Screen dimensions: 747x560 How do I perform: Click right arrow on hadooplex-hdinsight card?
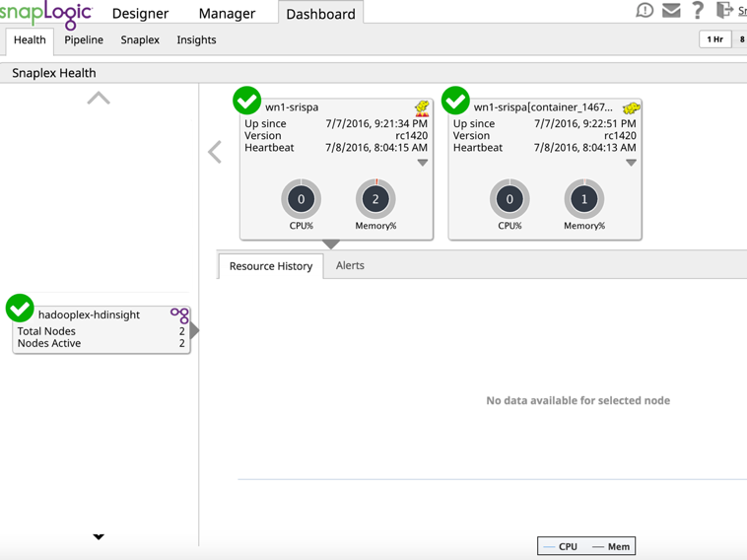tap(194, 330)
